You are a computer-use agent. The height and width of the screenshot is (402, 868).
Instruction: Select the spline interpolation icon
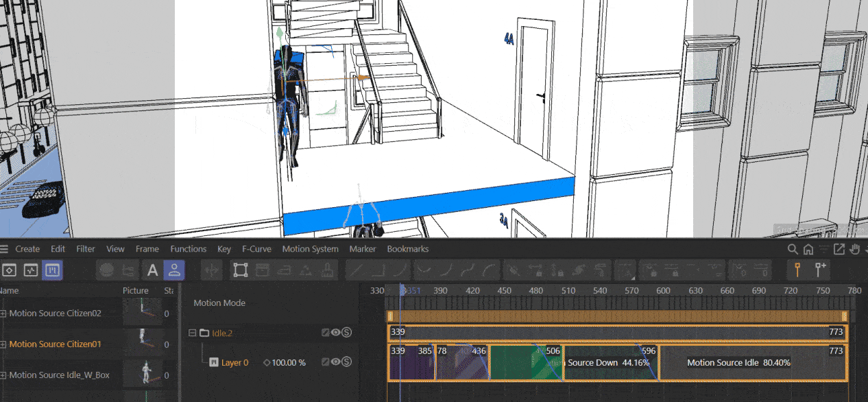pyautogui.click(x=401, y=270)
